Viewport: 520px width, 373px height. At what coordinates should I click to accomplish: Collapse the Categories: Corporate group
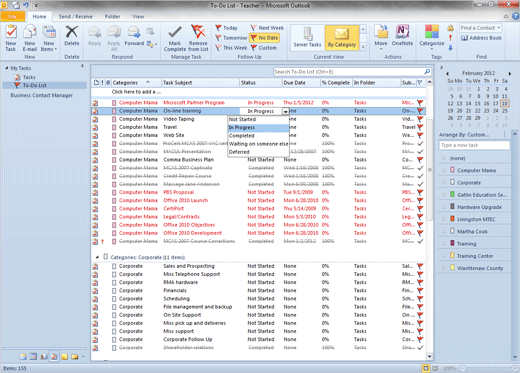tap(97, 257)
